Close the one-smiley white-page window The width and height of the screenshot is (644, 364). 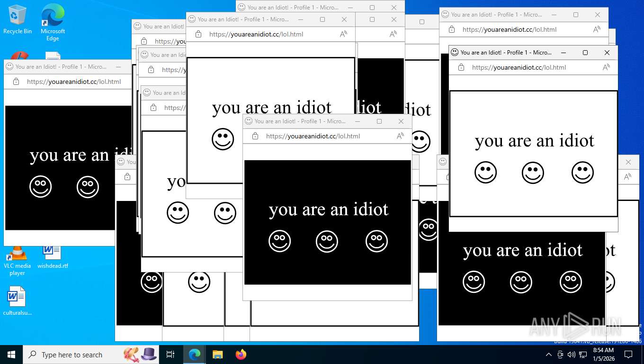344,19
